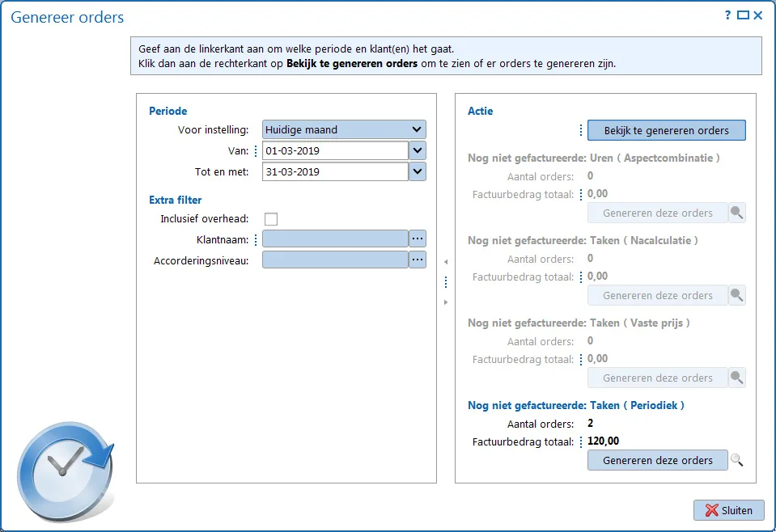Open the Klantnaam lookup ellipsis button
The width and height of the screenshot is (776, 532).
tap(418, 239)
